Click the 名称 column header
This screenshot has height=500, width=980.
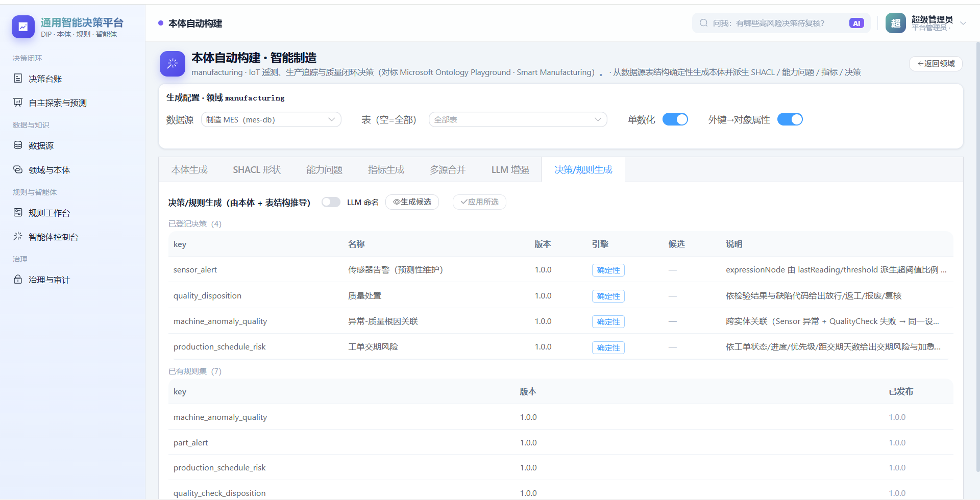click(356, 244)
